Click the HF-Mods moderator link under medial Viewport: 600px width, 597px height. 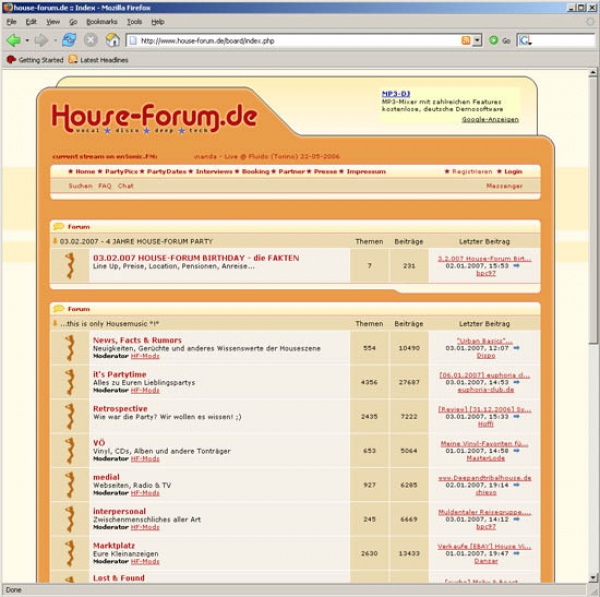[x=145, y=493]
